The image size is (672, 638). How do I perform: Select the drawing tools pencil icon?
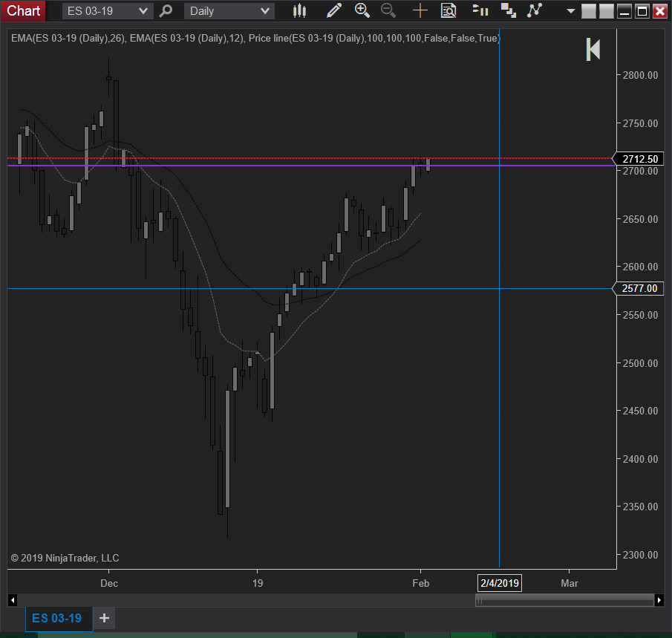334,10
